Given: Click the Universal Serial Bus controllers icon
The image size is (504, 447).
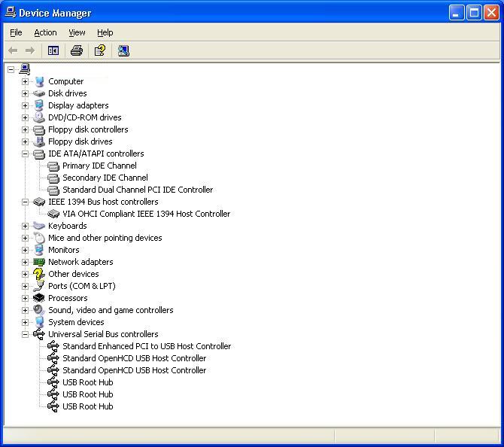Looking at the screenshot, I should tap(39, 334).
